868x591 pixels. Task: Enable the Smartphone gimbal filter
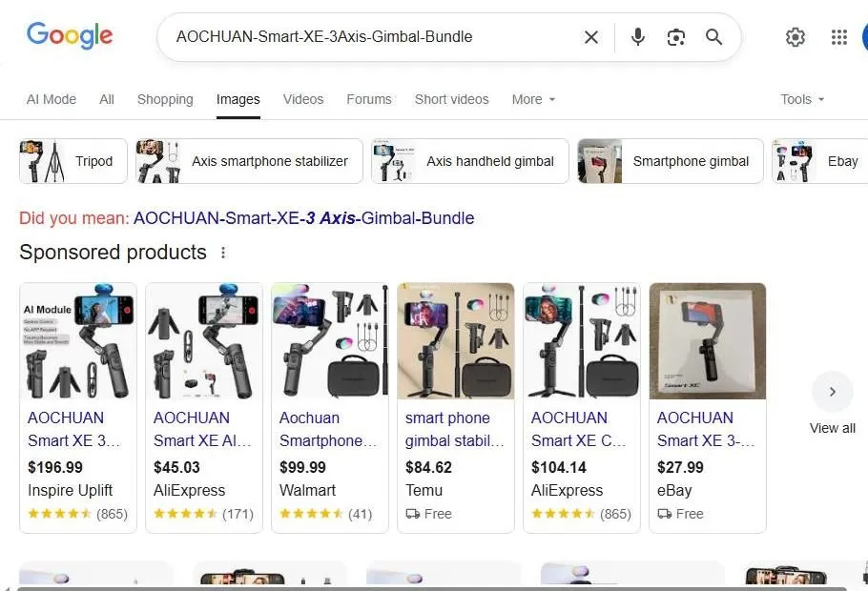670,161
